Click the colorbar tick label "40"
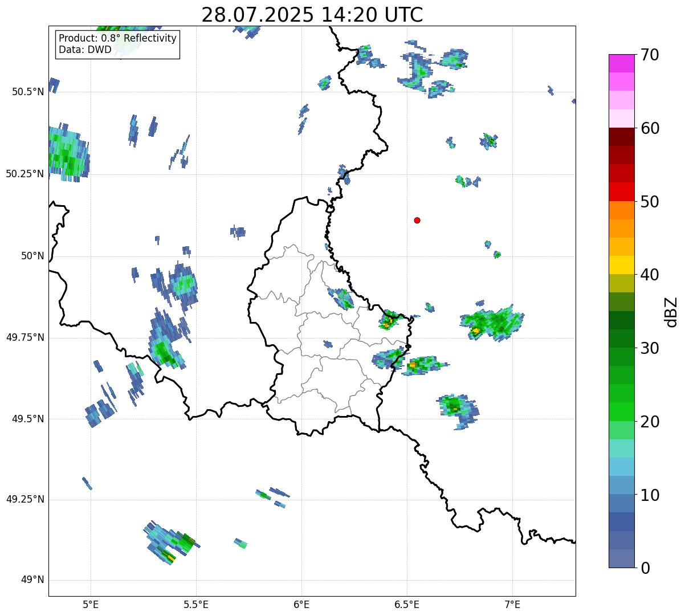Image resolution: width=685 pixels, height=616 pixels. [x=649, y=275]
